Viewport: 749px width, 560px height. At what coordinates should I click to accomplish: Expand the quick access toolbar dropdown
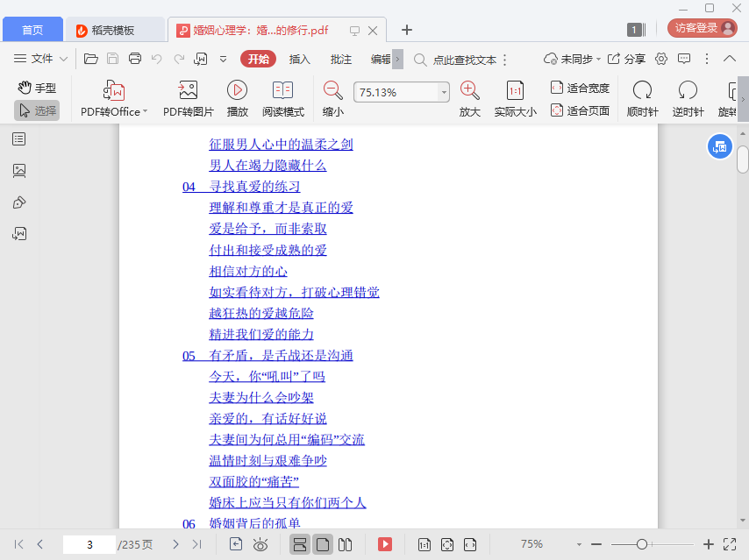(x=223, y=60)
